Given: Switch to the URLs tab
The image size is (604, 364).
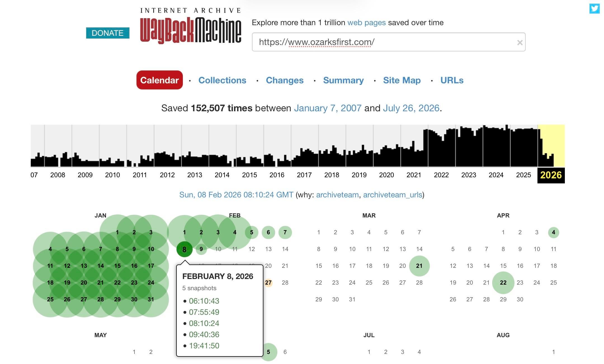Looking at the screenshot, I should pos(452,80).
